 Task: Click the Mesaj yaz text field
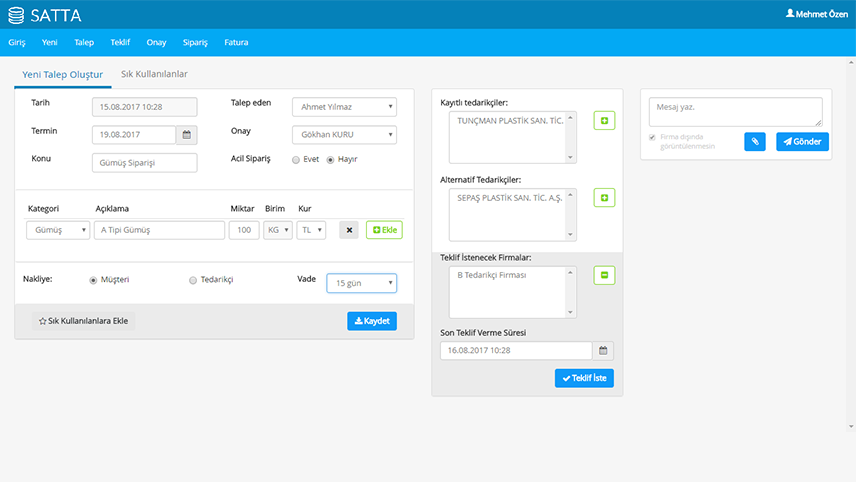(735, 111)
